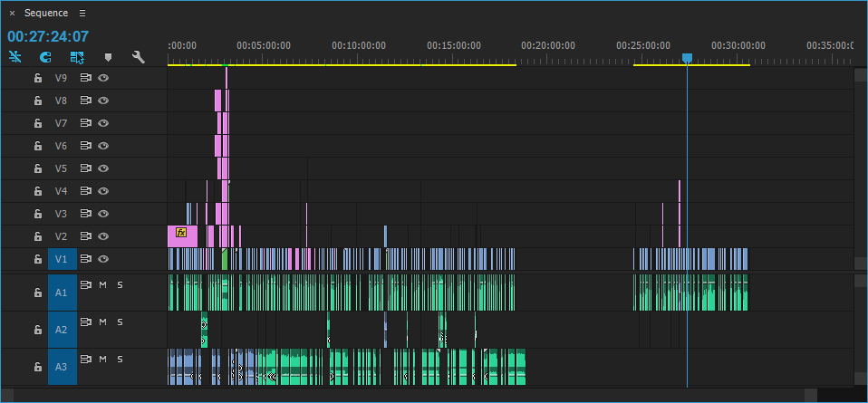Solo audio track A1
This screenshot has width=868, height=403.
coord(120,285)
